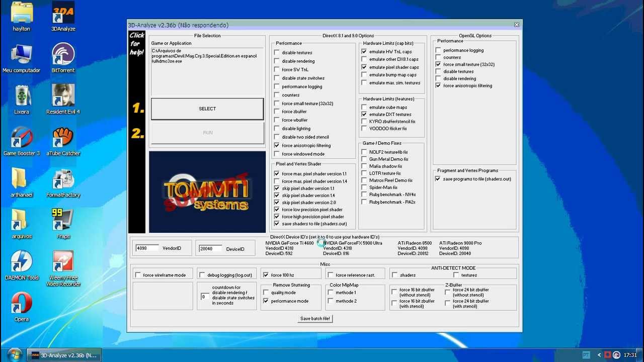Enable emulate bump map caps

click(364, 75)
